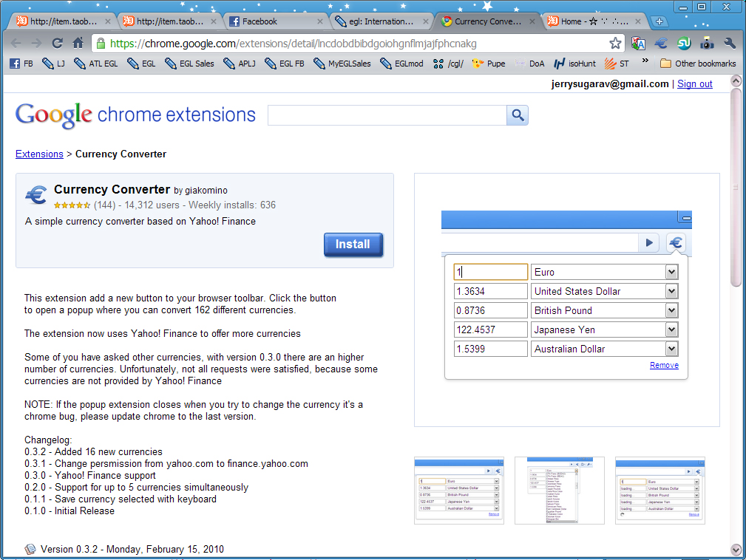
Task: Expand the United States Dollar dropdown
Action: click(x=671, y=291)
